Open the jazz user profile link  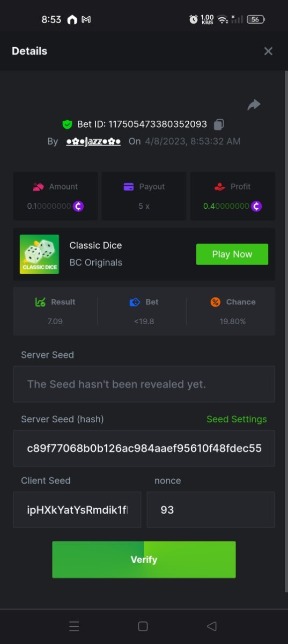[x=93, y=142]
